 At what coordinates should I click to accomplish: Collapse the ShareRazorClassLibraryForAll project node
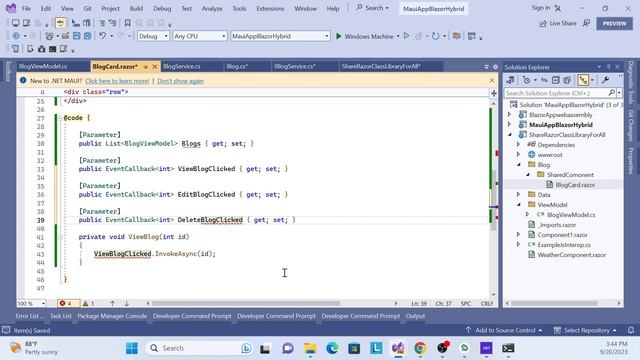(x=510, y=134)
